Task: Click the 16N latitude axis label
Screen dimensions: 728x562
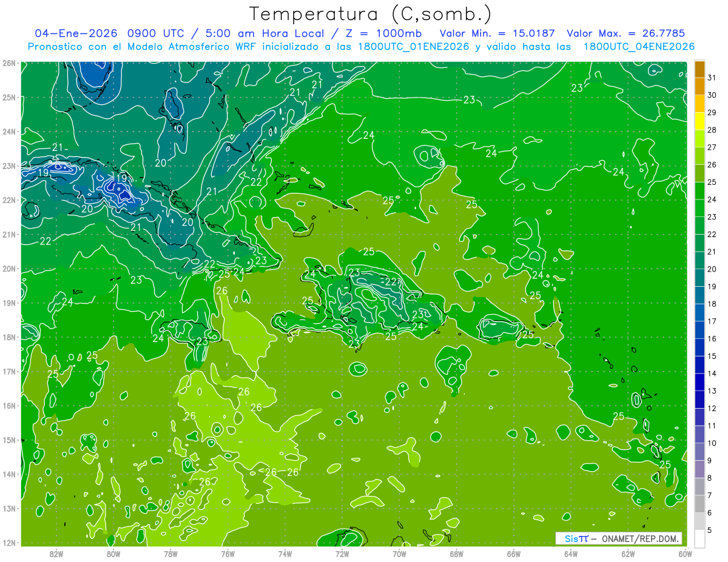Action: point(9,406)
